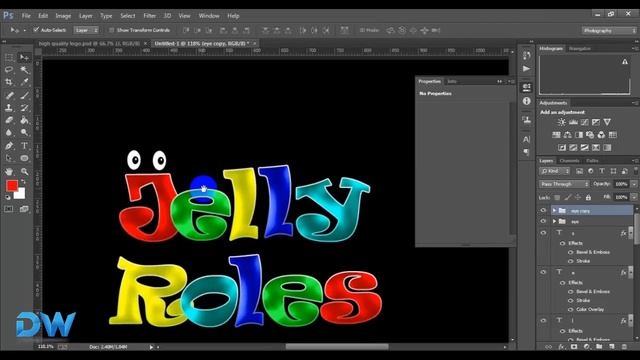Open the layer filter Kind dropdown
This screenshot has height=360, width=640.
click(554, 171)
